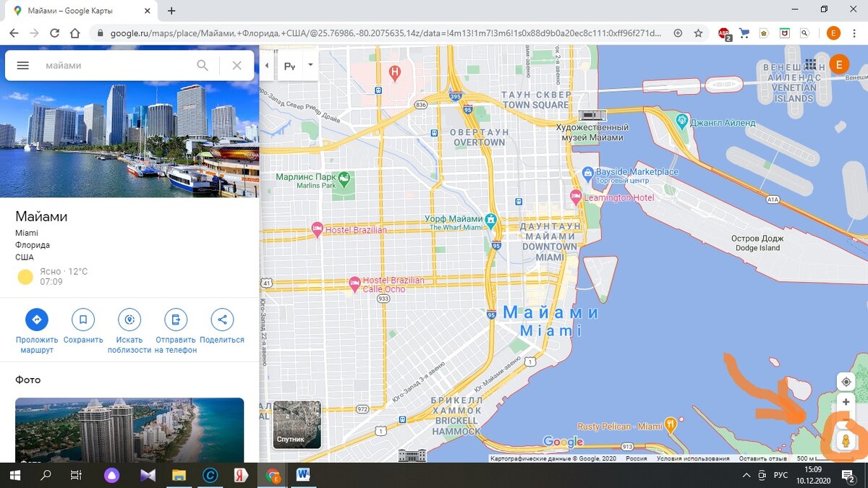This screenshot has width=868, height=488.
Task: Go back with the browser back arrow
Action: pyautogui.click(x=13, y=33)
